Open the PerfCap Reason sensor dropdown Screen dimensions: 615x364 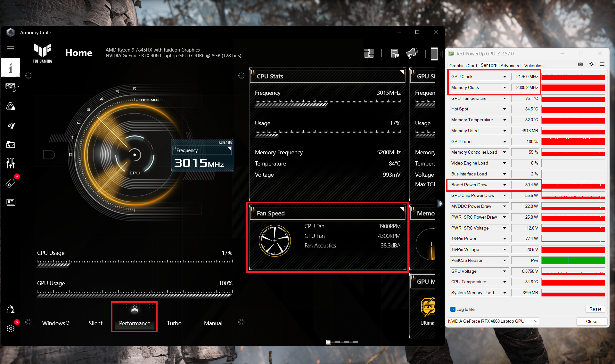pos(504,261)
